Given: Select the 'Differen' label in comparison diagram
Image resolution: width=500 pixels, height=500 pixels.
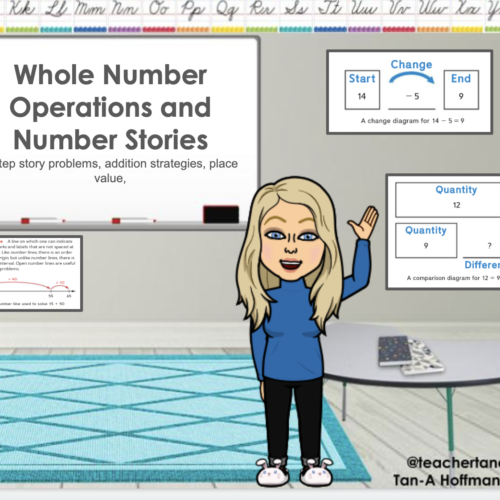Looking at the screenshot, I should click(482, 265).
